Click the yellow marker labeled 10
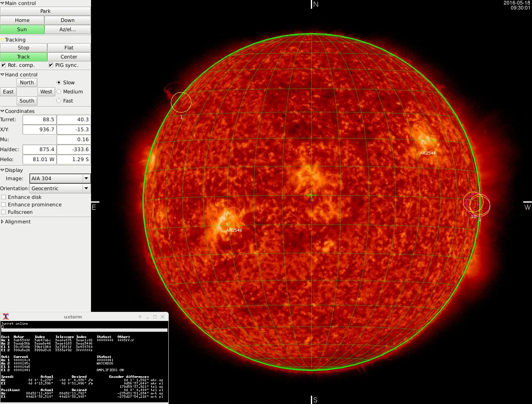Viewport: 532px width, 404px height. 472,202
